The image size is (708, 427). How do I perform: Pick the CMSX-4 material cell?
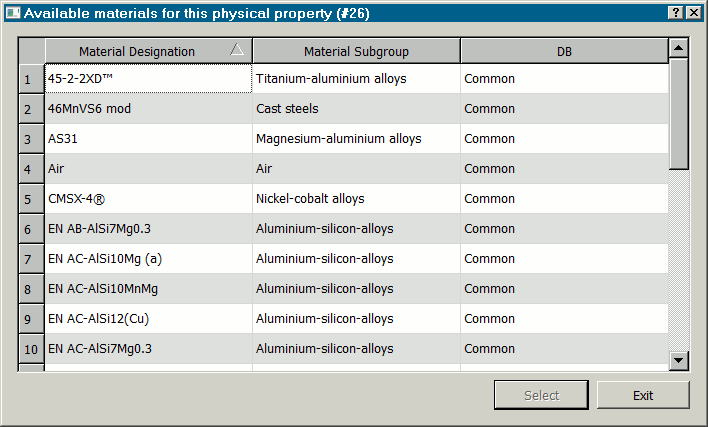point(147,199)
